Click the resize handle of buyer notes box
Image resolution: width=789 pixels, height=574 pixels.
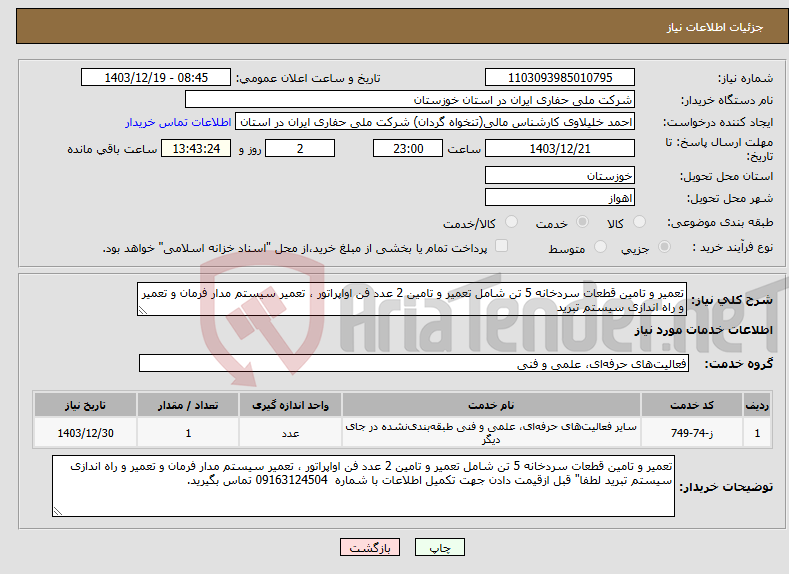(58, 511)
